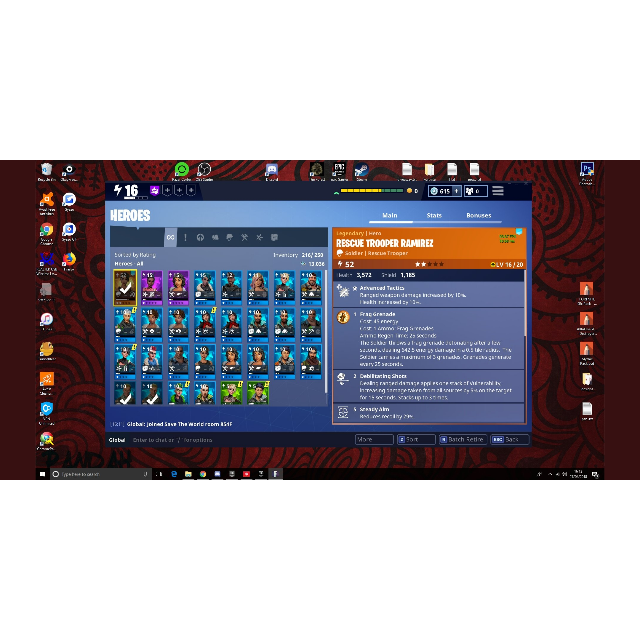Click the Debilitating Shots perk icon
Viewport: 640px width, 640px height.
pyautogui.click(x=343, y=379)
